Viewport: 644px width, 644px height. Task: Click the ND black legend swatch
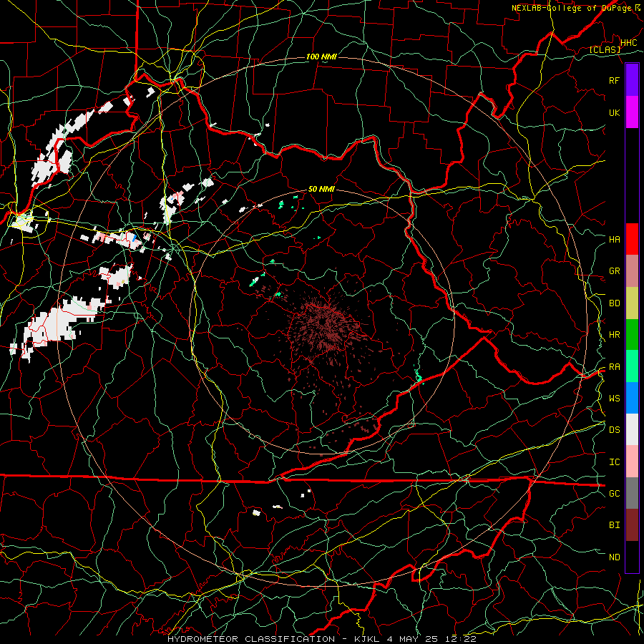click(x=632, y=557)
